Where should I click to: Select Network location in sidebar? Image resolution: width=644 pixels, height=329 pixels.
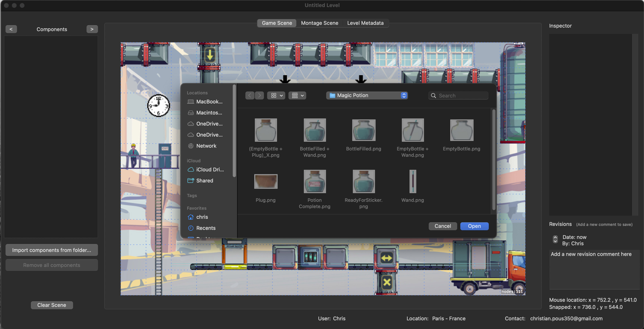coord(206,146)
